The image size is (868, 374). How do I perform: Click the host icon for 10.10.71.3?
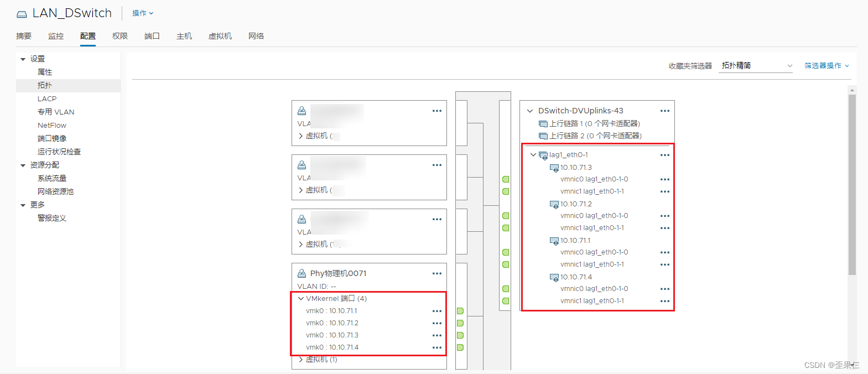[x=554, y=168]
